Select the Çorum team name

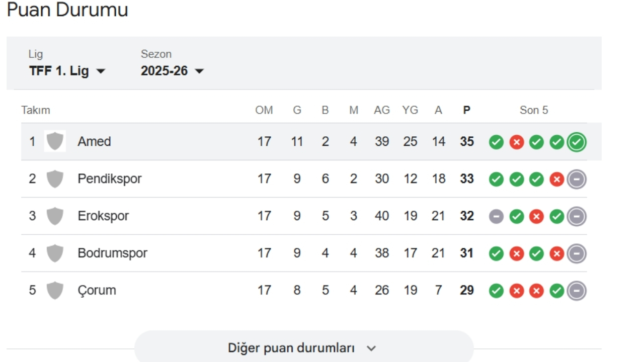pos(97,291)
